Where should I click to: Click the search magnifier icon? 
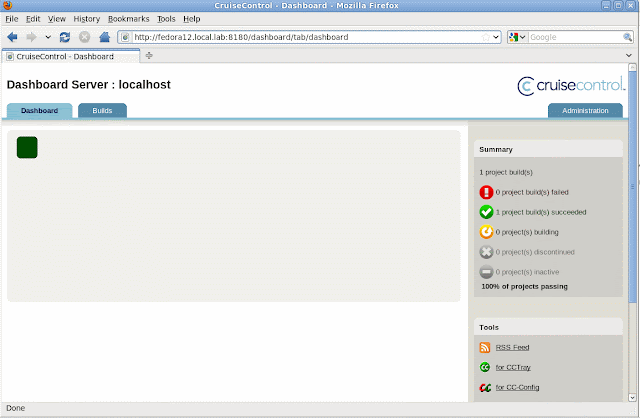click(x=628, y=37)
